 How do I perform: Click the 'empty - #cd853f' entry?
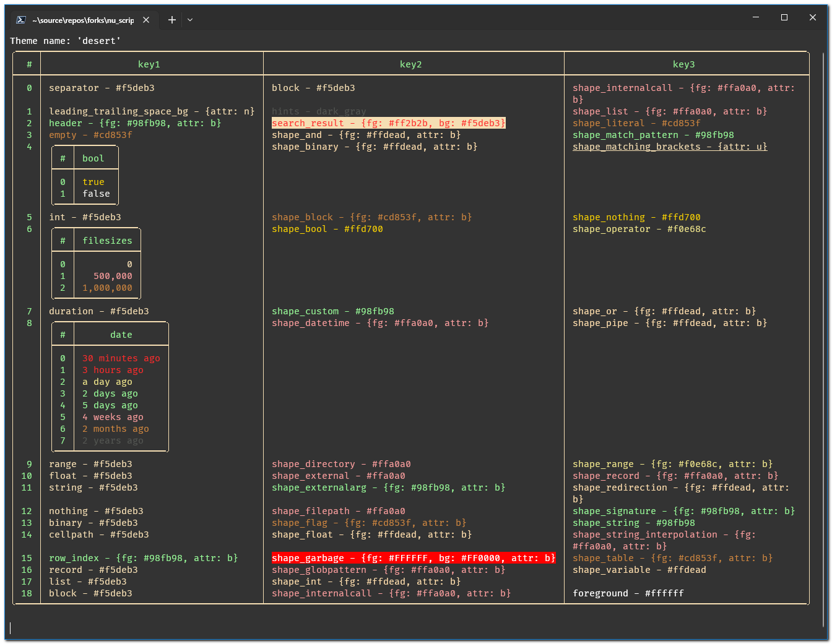90,135
